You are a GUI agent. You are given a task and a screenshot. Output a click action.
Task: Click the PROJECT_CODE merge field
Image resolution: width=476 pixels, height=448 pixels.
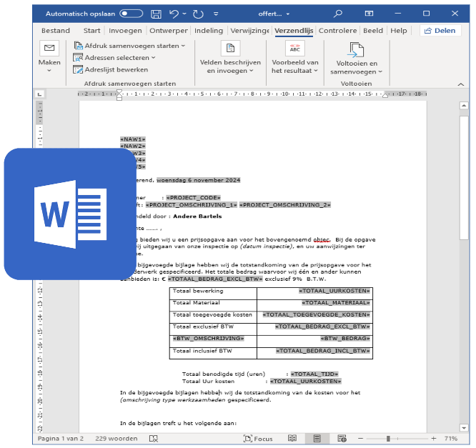[194, 198]
